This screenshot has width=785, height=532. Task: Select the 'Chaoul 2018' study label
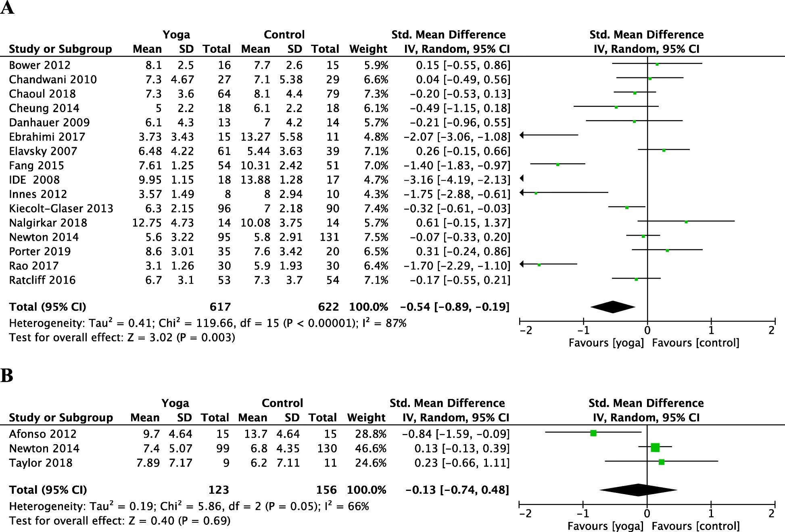pyautogui.click(x=42, y=94)
